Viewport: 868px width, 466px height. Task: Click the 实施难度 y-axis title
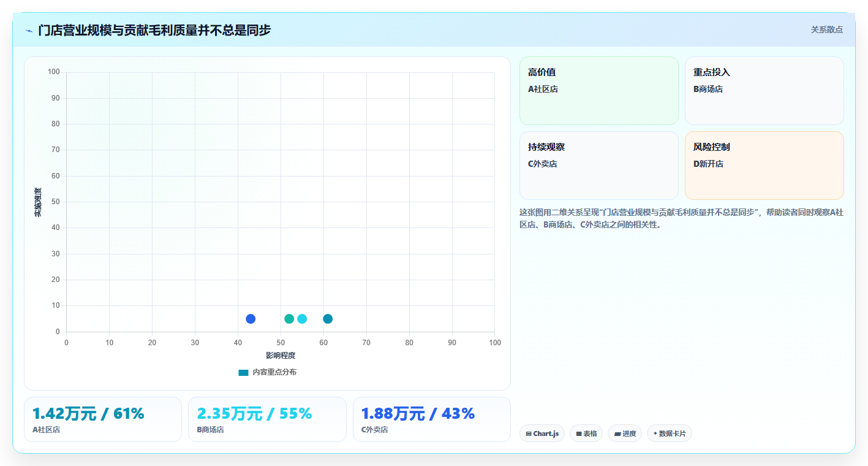point(38,202)
